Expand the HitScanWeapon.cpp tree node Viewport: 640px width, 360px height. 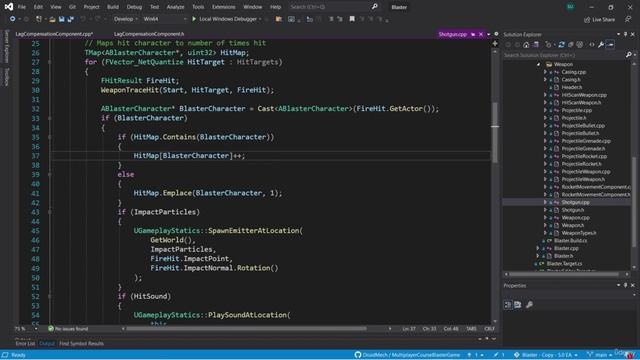(545, 95)
